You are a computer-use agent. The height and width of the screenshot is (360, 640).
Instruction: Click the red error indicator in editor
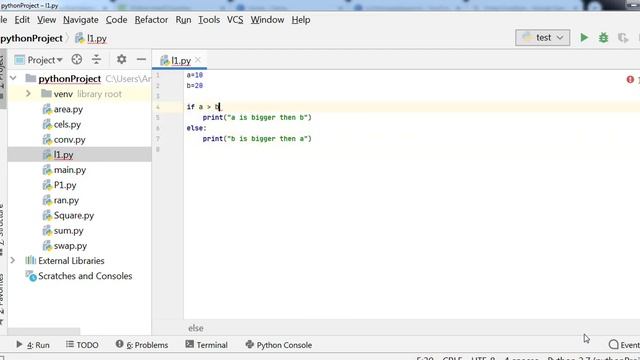[630, 79]
